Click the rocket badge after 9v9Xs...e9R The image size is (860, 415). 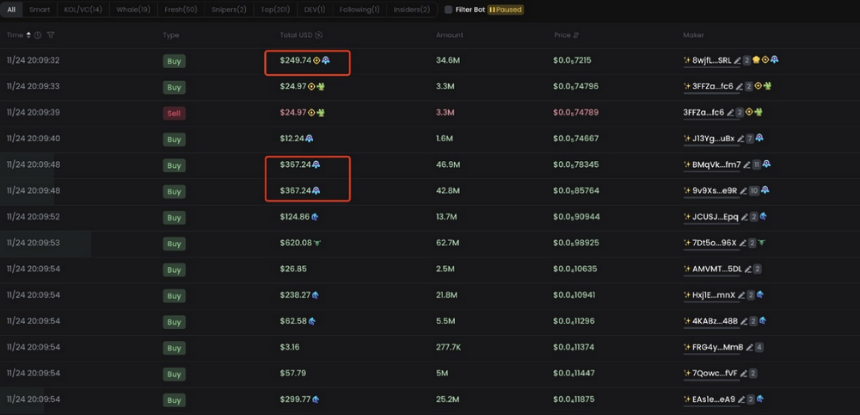(765, 190)
